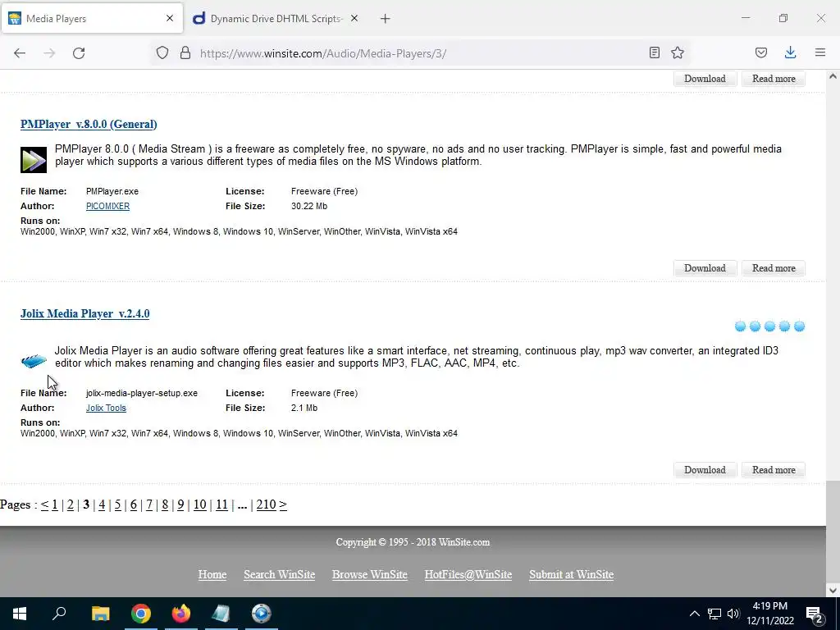Viewport: 840px width, 630px height.
Task: Open taskbar clock and date
Action: 770,614
